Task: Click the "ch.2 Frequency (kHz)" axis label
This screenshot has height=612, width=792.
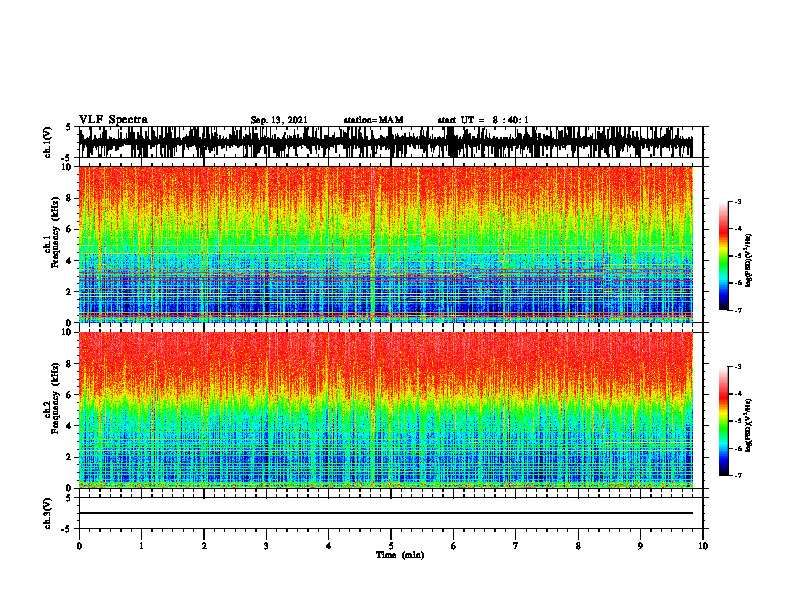Action: tap(52, 398)
